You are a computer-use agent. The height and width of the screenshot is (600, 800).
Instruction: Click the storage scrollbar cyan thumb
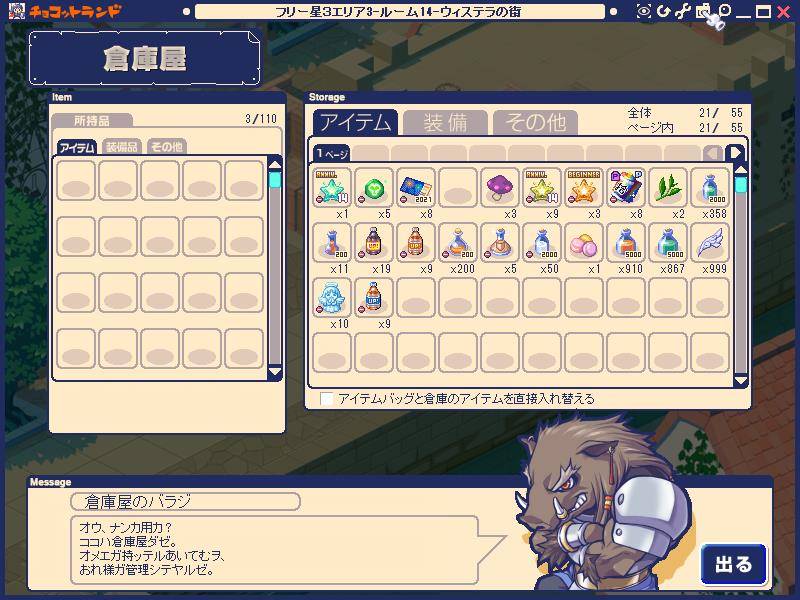[x=741, y=185]
